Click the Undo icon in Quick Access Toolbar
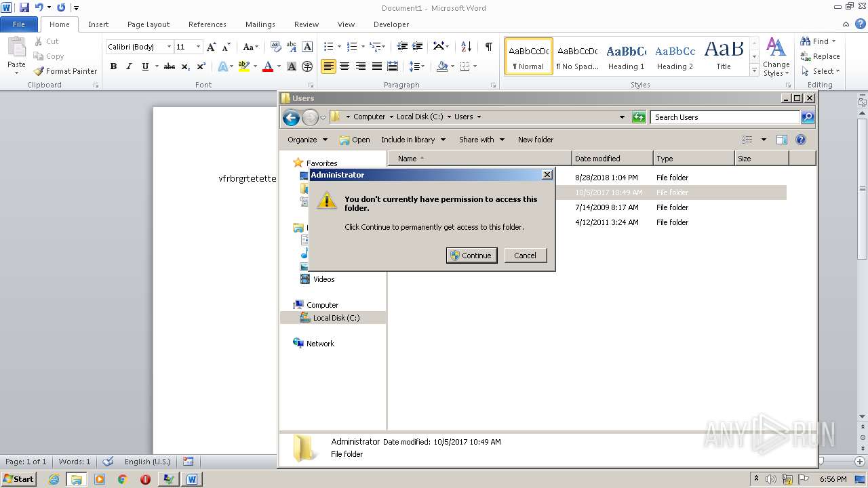This screenshot has height=488, width=868. pyautogui.click(x=39, y=7)
